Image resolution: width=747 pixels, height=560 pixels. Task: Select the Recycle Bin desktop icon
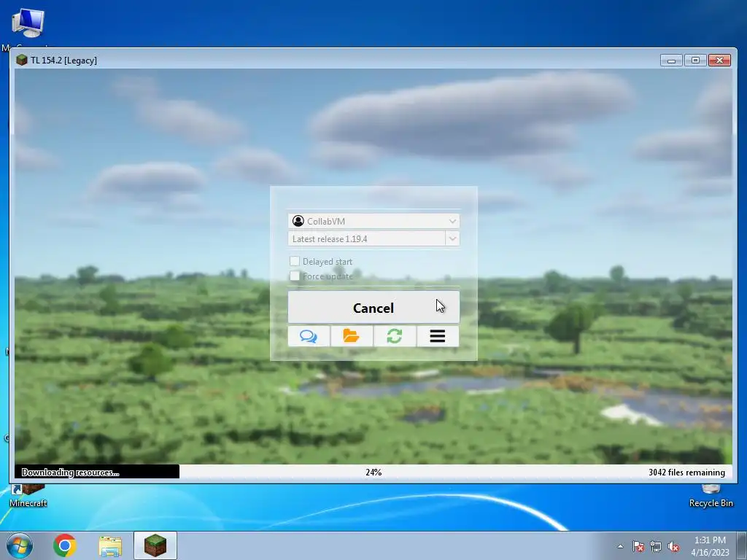(711, 496)
